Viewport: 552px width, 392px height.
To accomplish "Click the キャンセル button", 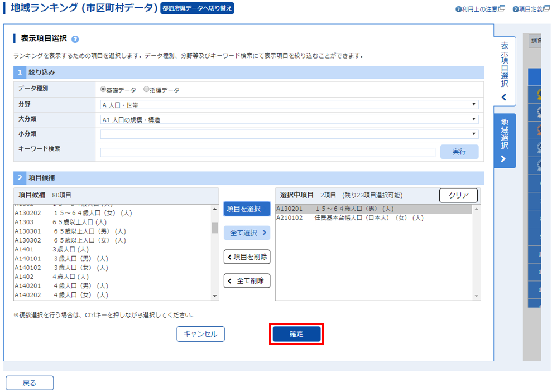I will pos(200,334).
